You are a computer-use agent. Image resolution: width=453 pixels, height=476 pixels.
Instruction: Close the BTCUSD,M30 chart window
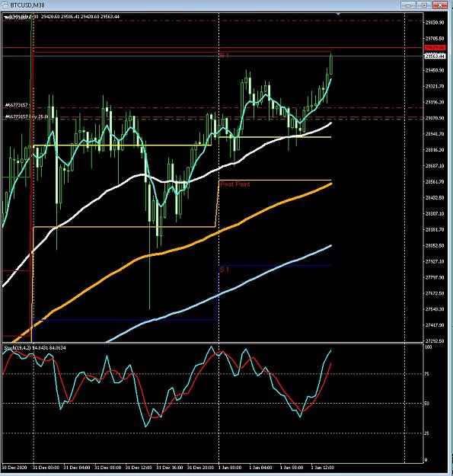click(x=440, y=5)
